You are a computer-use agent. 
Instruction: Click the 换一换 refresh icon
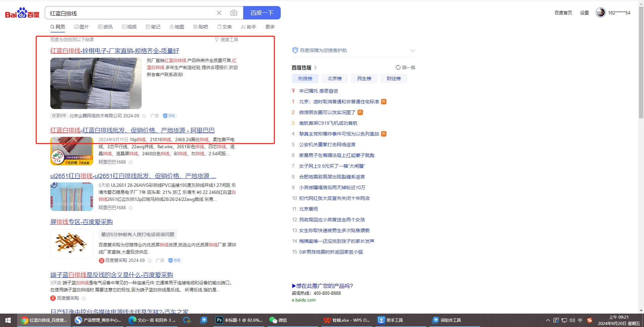[x=398, y=67]
